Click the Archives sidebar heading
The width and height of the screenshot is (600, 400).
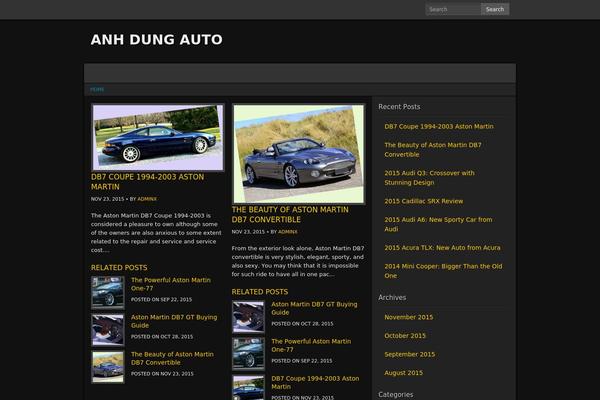tap(392, 297)
